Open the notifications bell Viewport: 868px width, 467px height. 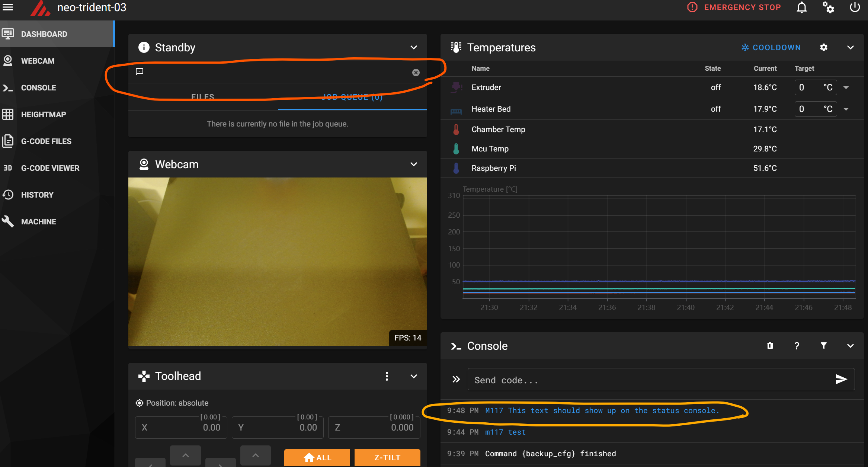(x=802, y=7)
